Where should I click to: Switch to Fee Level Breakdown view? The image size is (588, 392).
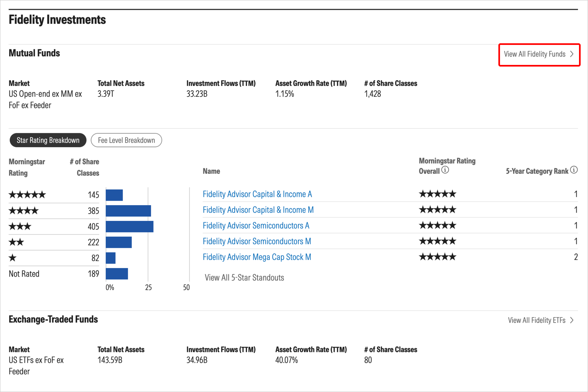126,140
